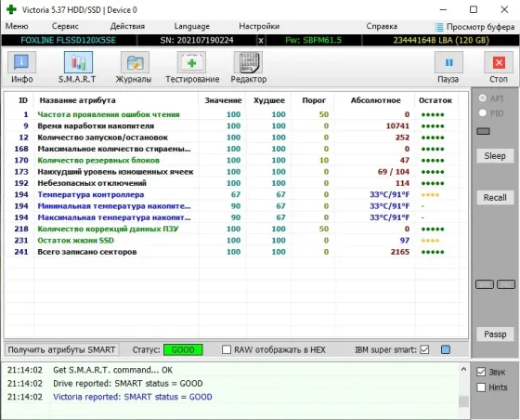Viewport: 520px width, 420px height.
Task: Open the Сервис menu
Action: click(65, 26)
